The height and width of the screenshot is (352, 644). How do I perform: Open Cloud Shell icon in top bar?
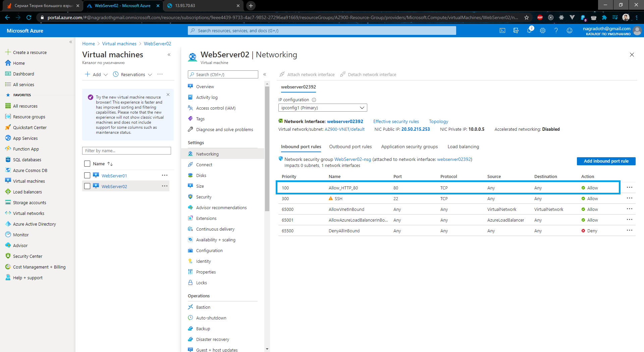pyautogui.click(x=502, y=31)
